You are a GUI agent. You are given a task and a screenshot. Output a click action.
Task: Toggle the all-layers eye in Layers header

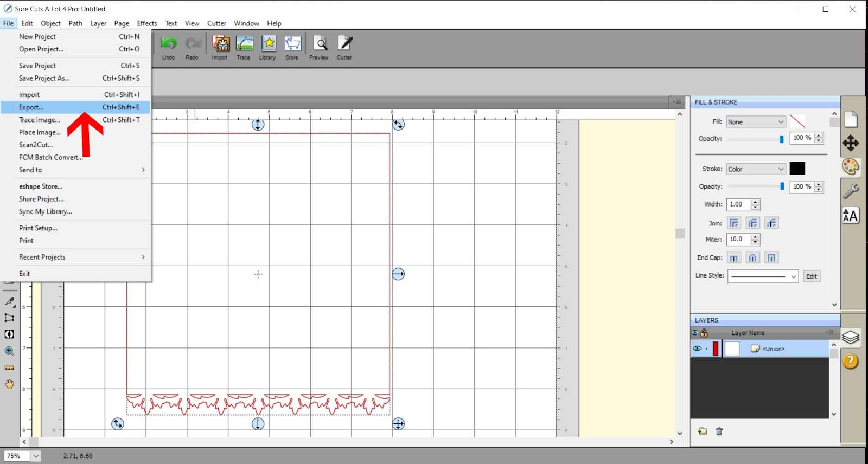coord(695,333)
